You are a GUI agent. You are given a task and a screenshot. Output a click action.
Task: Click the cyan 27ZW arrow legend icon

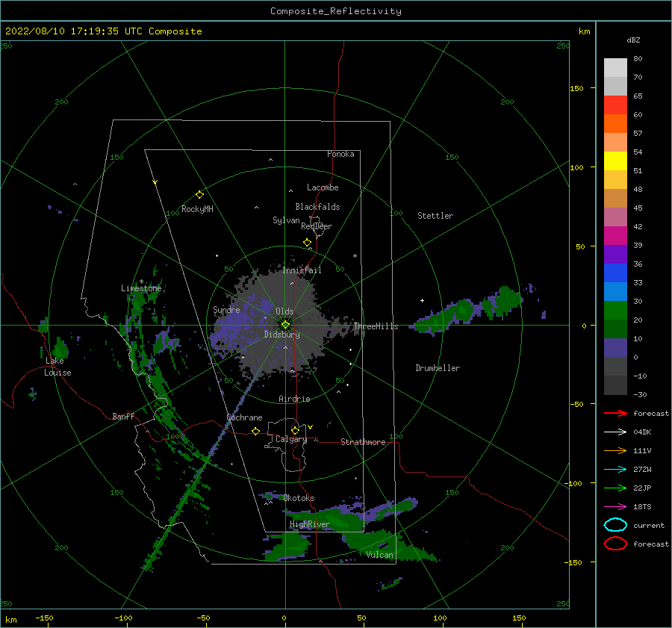pos(615,470)
